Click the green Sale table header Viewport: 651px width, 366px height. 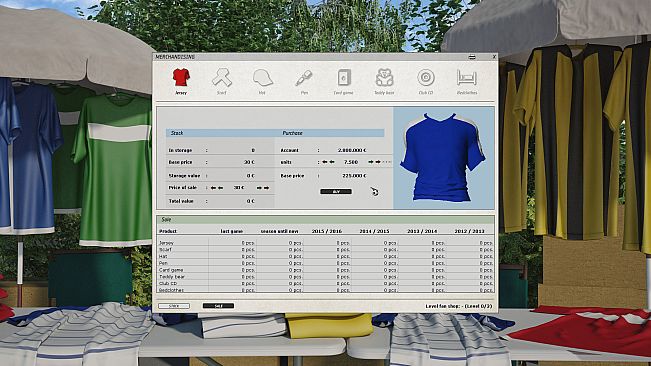click(x=326, y=220)
